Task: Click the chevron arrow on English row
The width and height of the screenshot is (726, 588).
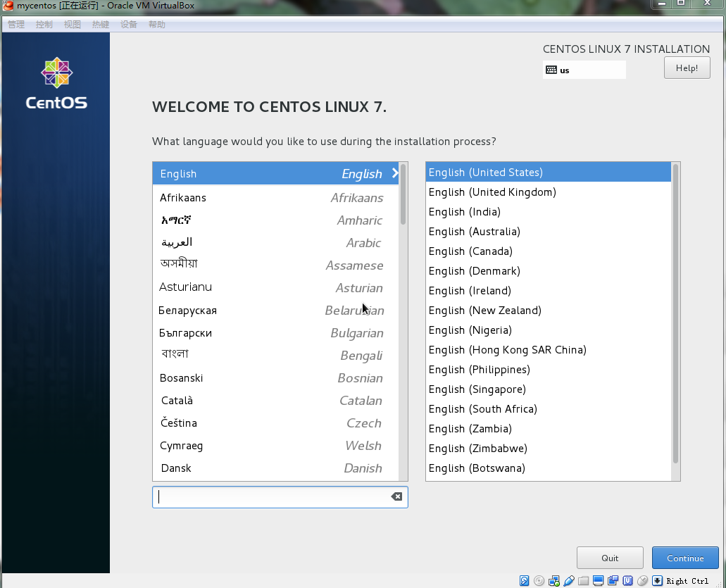Action: 395,173
